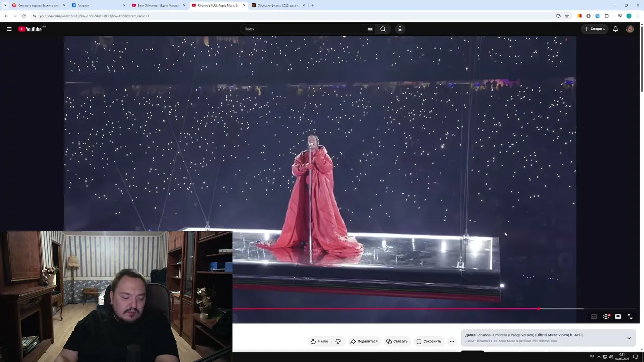Click the 'Далее: Rihanna - Umbrella' title
The height and width of the screenshot is (362, 644).
click(524, 335)
